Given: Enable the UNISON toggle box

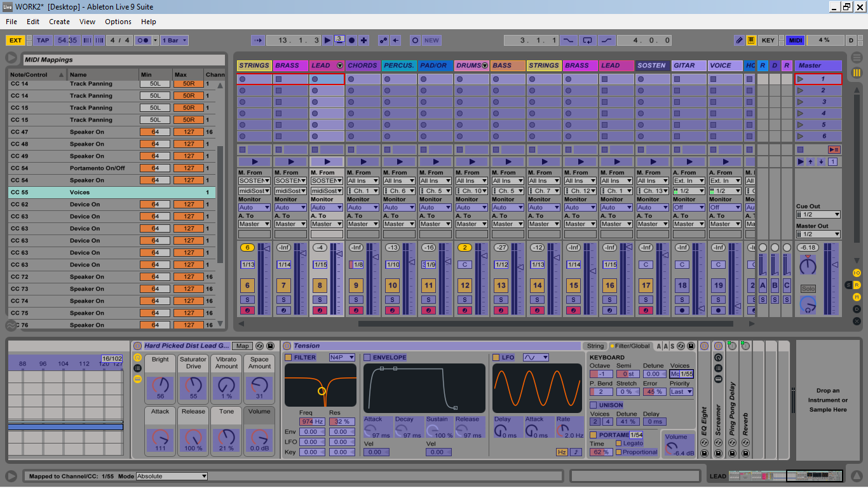Looking at the screenshot, I should (593, 405).
